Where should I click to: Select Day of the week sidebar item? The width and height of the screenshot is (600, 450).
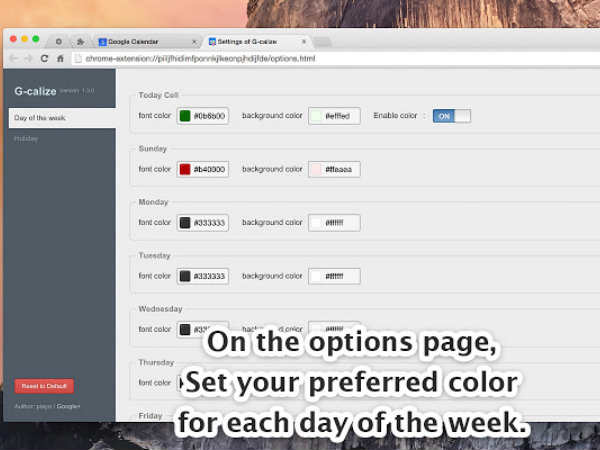tap(62, 118)
